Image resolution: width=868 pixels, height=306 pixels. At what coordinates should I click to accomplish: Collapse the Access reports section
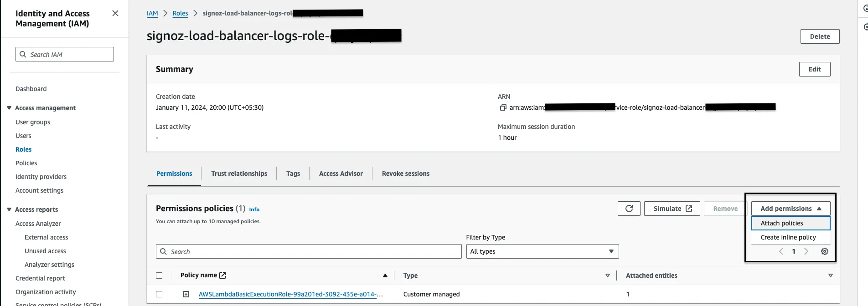click(9, 209)
